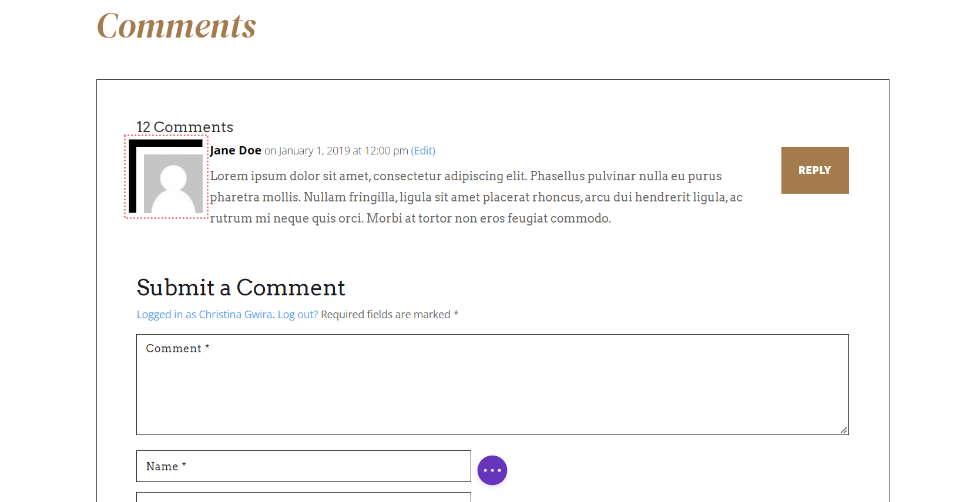Click the REPLY button on Jane Doe's comment
Viewport: 980px width, 502px height.
click(814, 170)
